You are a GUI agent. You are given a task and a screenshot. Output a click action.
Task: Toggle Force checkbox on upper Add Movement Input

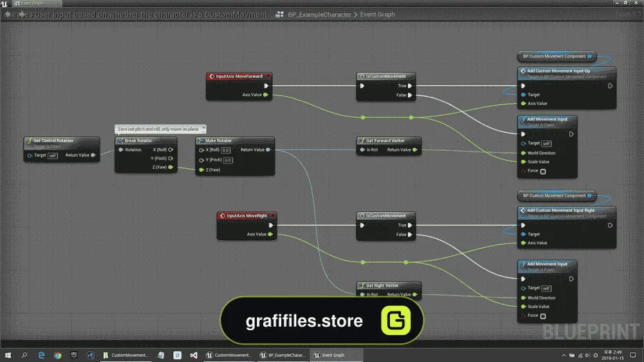click(x=543, y=172)
